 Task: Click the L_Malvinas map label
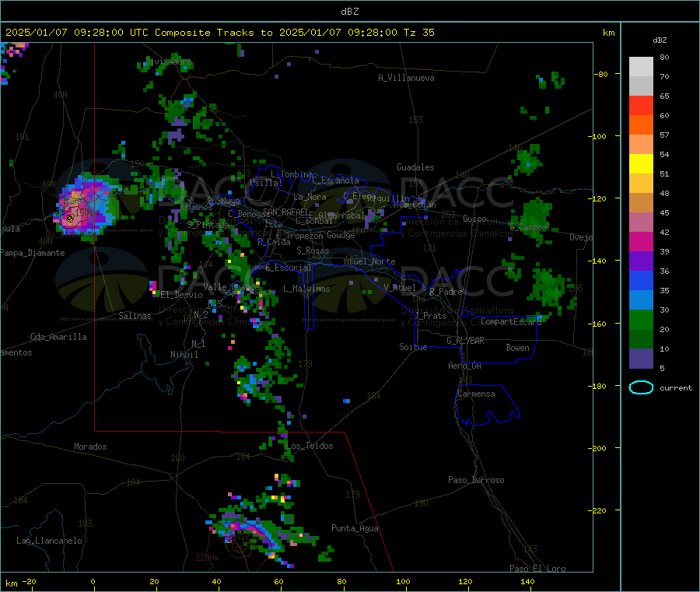(306, 289)
